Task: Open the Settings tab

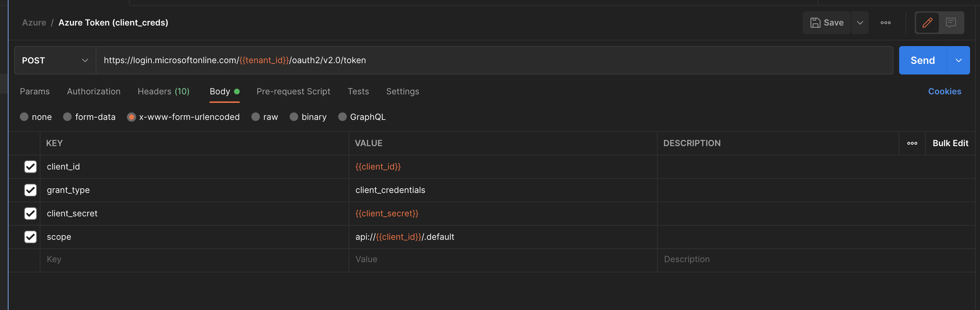Action: 402,92
